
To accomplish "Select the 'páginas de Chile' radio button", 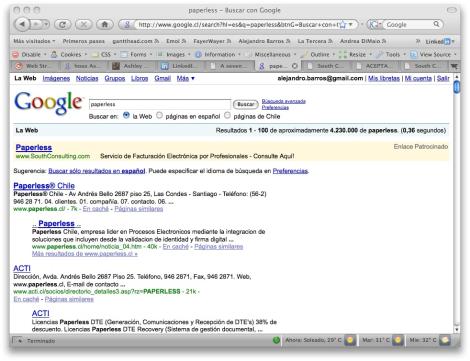I will point(227,115).
